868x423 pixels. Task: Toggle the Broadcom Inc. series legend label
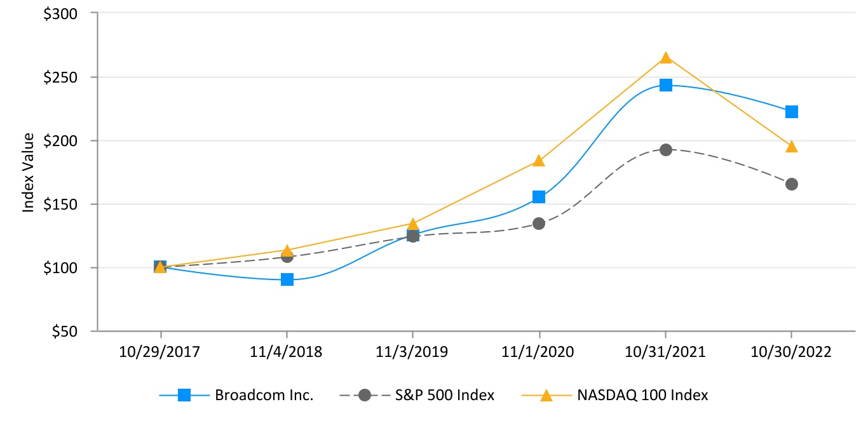click(264, 395)
